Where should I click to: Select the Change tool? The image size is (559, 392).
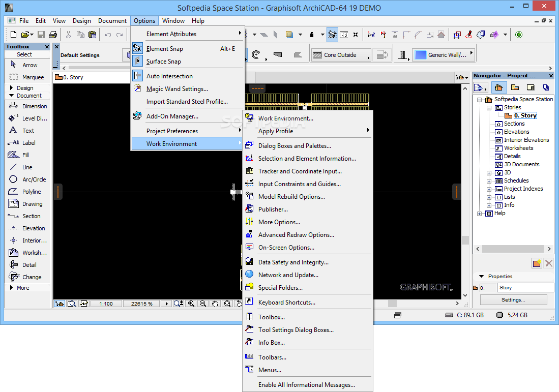point(27,277)
